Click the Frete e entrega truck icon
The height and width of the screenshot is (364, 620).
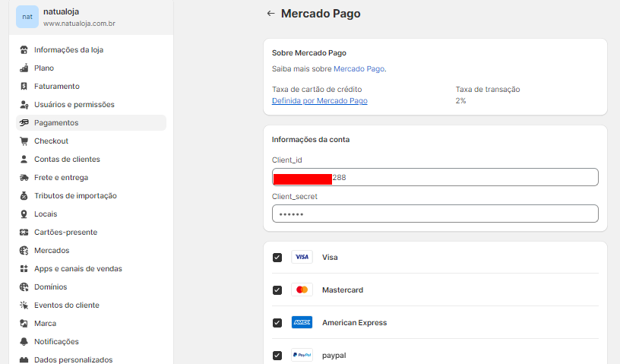(x=24, y=178)
